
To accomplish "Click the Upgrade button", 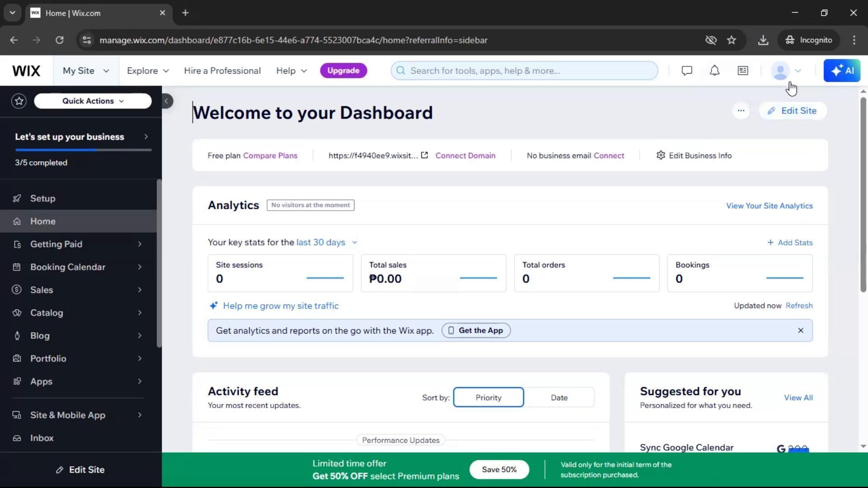I will point(343,70).
